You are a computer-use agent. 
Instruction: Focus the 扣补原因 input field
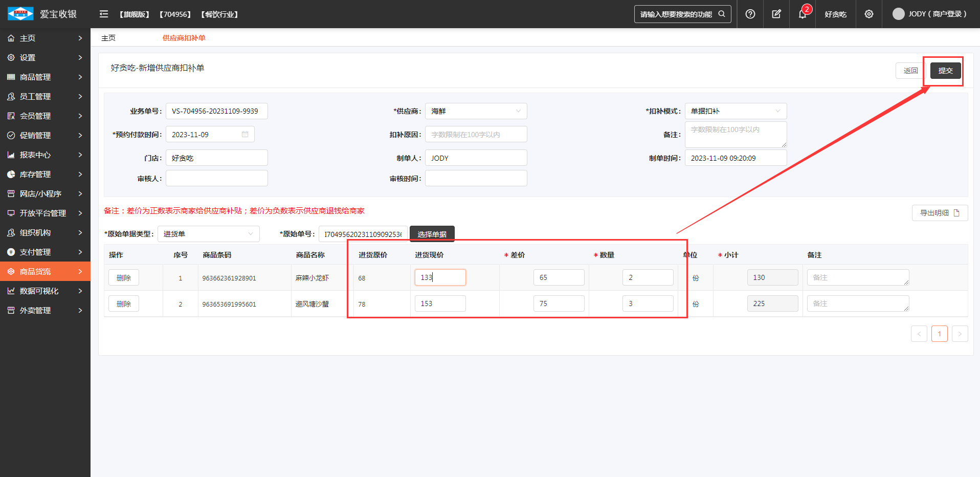pos(475,135)
